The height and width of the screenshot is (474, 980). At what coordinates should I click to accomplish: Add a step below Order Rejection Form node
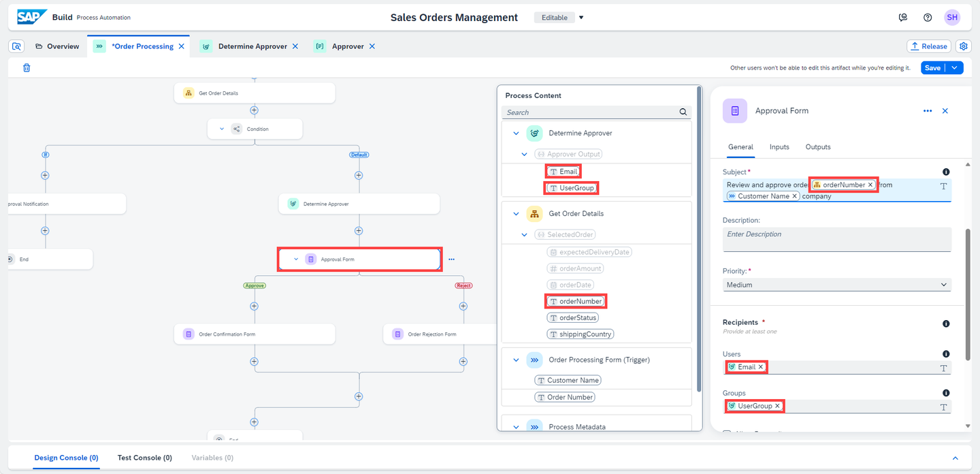[x=463, y=362]
